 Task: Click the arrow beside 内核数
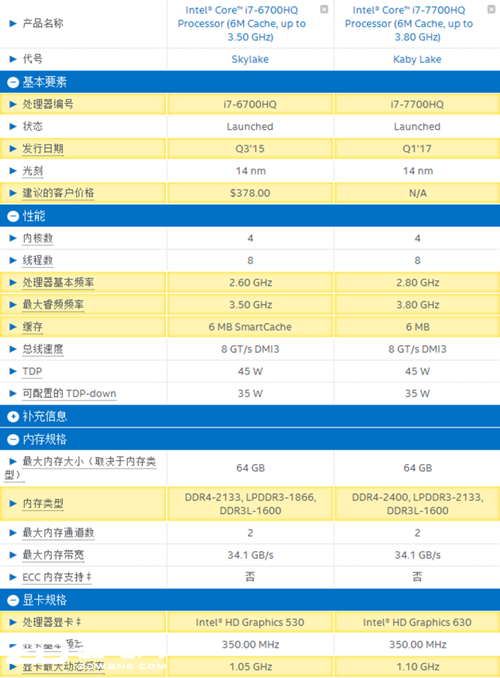[x=13, y=238]
